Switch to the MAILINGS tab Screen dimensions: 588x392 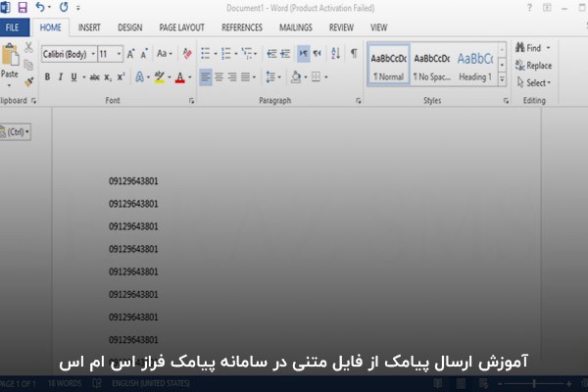coord(296,27)
